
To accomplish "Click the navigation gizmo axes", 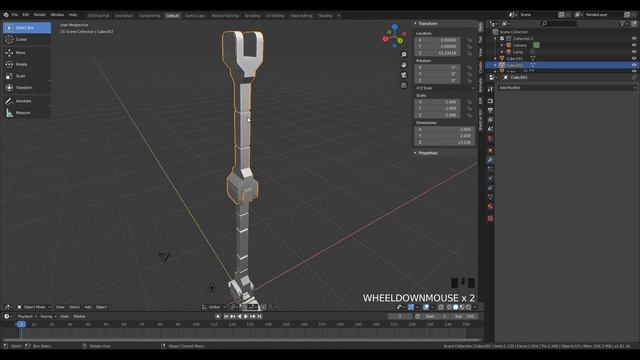I will [393, 36].
